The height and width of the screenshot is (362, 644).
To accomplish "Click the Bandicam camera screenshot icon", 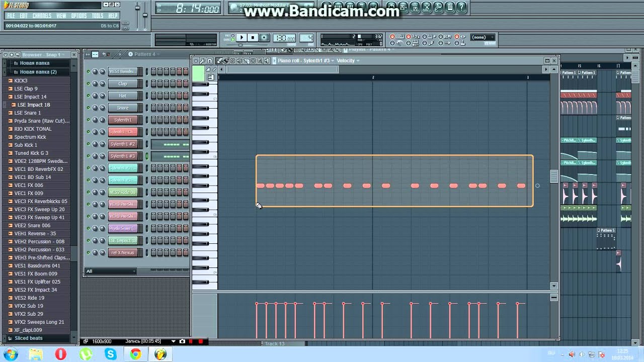I will click(x=182, y=341).
